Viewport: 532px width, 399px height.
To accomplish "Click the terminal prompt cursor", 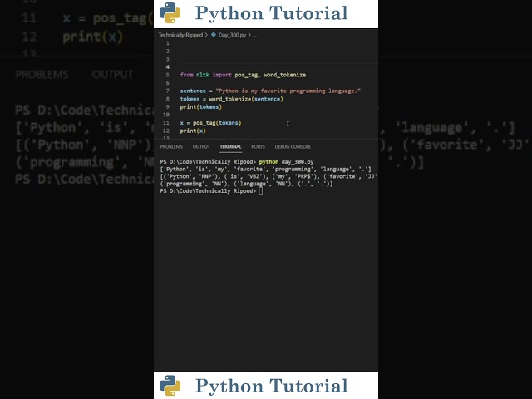I will 260,190.
